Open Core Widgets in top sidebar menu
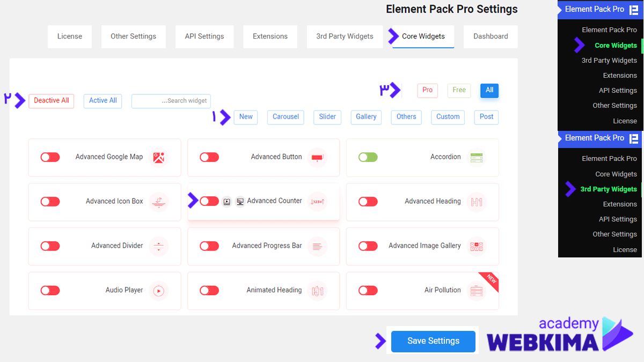644x362 pixels. click(x=616, y=46)
